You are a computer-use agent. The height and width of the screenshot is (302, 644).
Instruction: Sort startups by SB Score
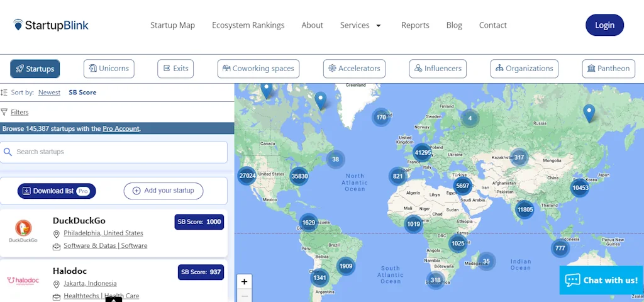(x=82, y=92)
